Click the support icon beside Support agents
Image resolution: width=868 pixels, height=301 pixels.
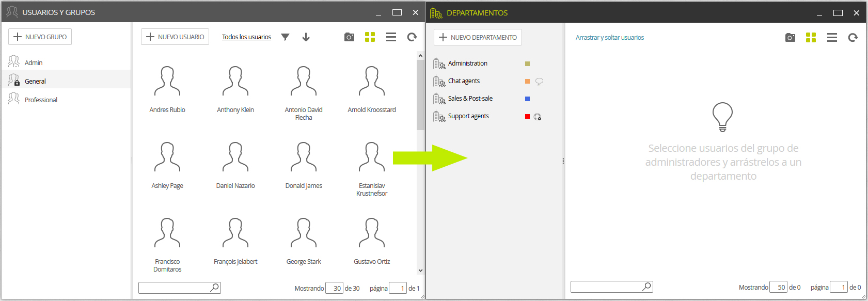[537, 117]
